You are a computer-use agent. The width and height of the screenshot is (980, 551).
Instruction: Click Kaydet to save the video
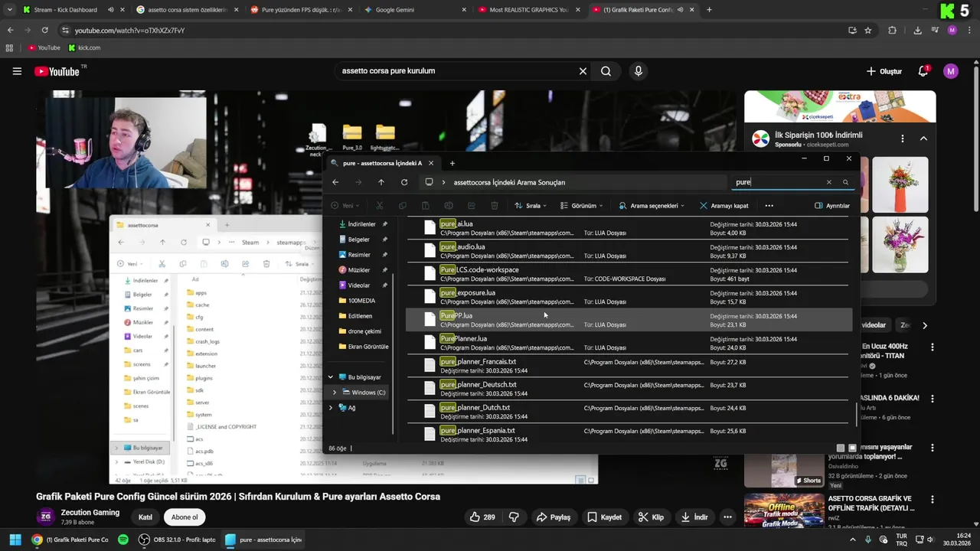pos(605,517)
